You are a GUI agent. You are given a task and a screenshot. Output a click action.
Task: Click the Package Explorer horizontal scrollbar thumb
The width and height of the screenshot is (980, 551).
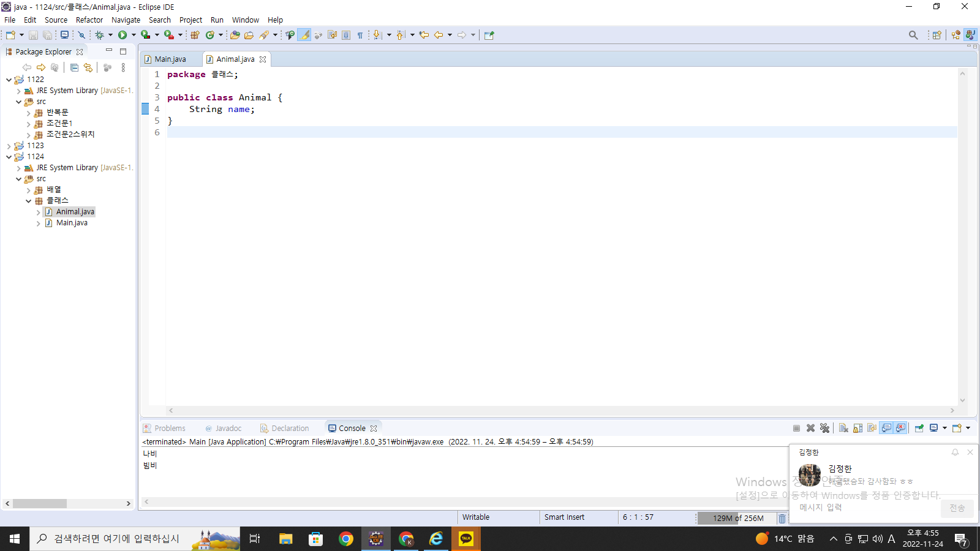(x=40, y=503)
